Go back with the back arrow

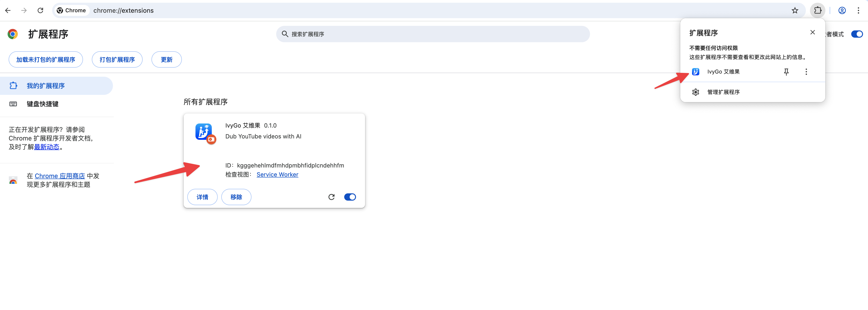click(8, 10)
